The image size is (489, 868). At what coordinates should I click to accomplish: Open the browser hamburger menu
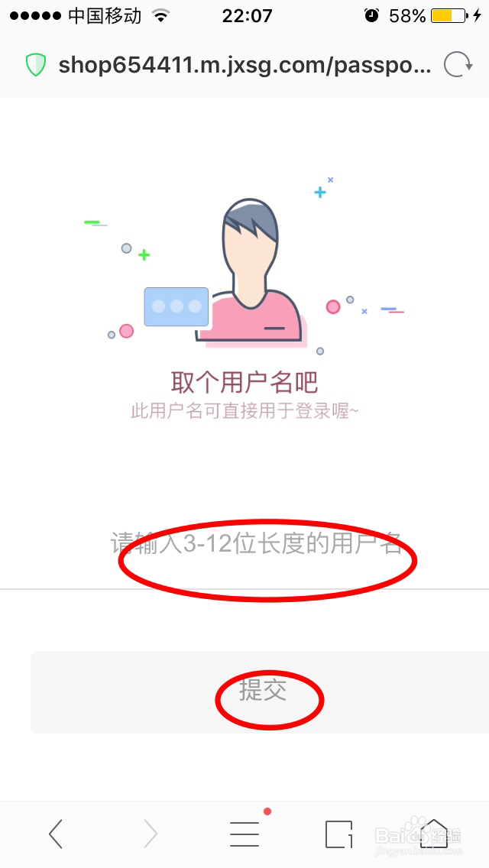pyautogui.click(x=244, y=834)
